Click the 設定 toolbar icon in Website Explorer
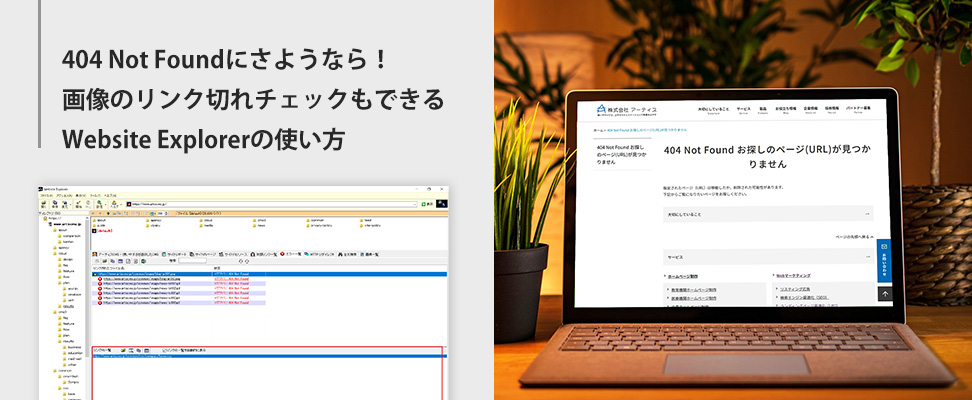The image size is (972, 400). (x=99, y=204)
